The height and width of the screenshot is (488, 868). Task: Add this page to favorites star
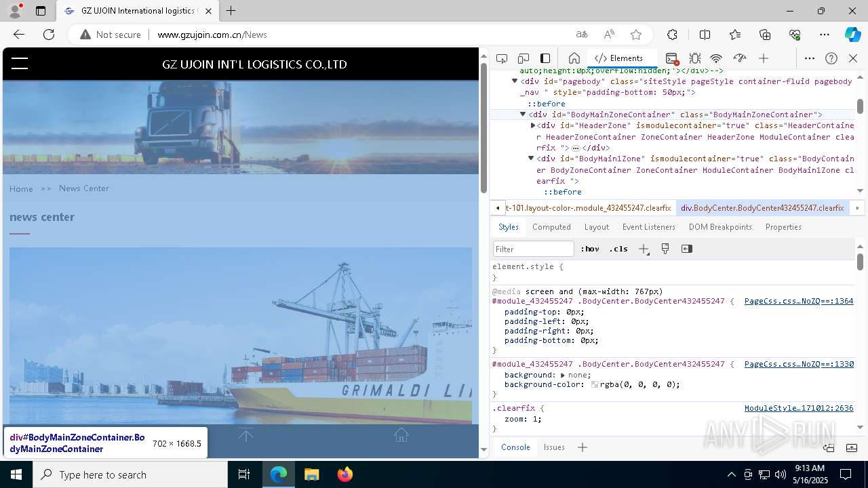pyautogui.click(x=635, y=35)
